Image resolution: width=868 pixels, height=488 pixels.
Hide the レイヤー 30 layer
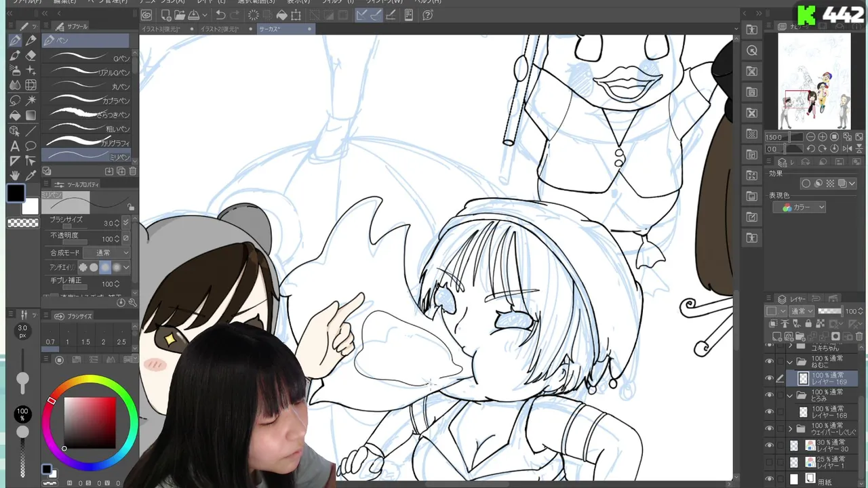(x=769, y=445)
